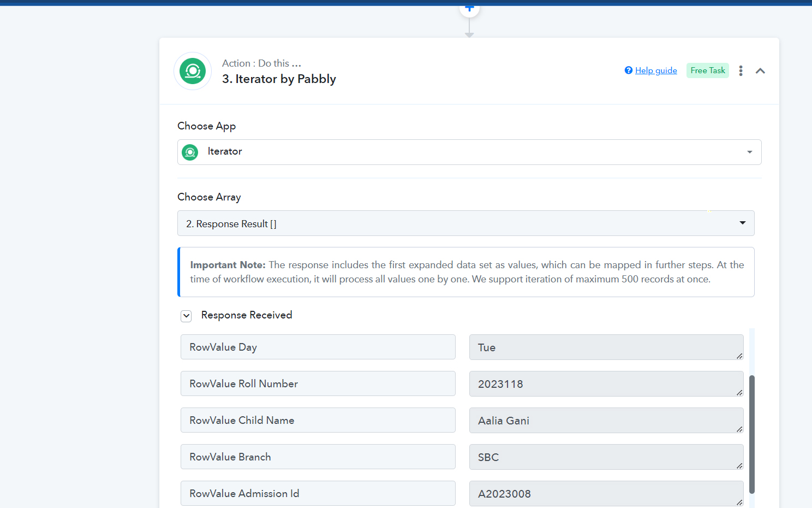Screen dimensions: 812x508
Task: Click the small Iterator icon in Choose App
Action: [190, 152]
